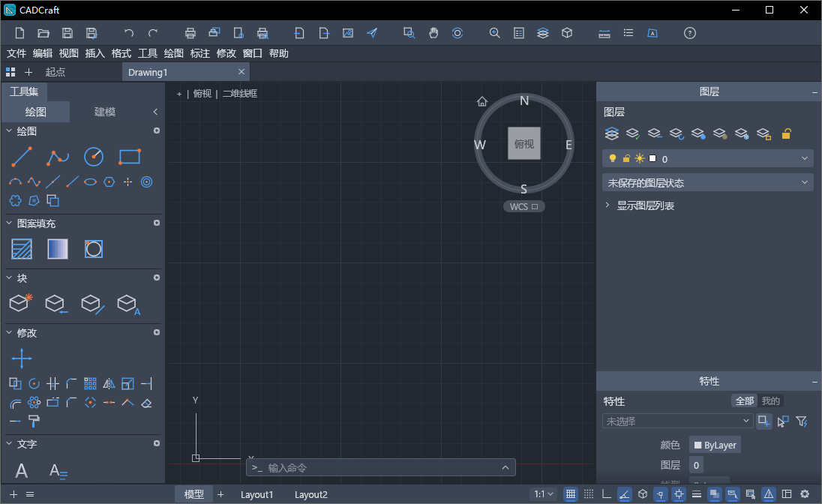This screenshot has width=822, height=504.
Task: Open the 文件 menu
Action: click(x=16, y=53)
